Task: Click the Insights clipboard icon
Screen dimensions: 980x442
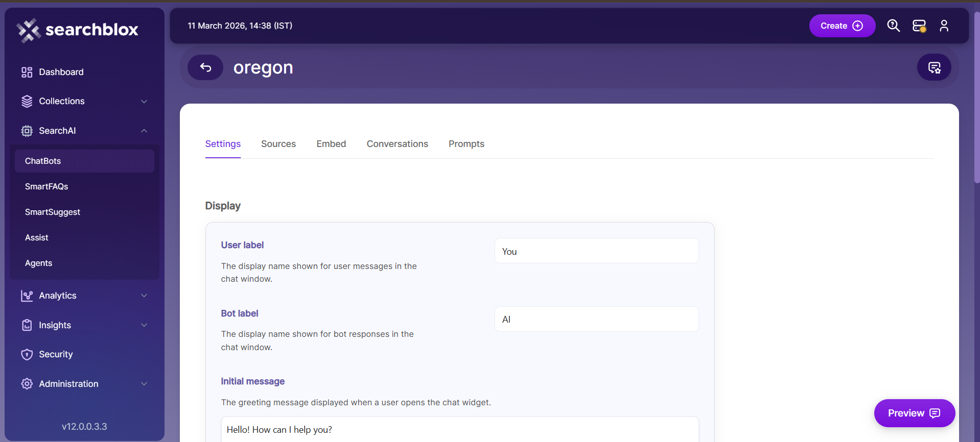Action: [27, 325]
